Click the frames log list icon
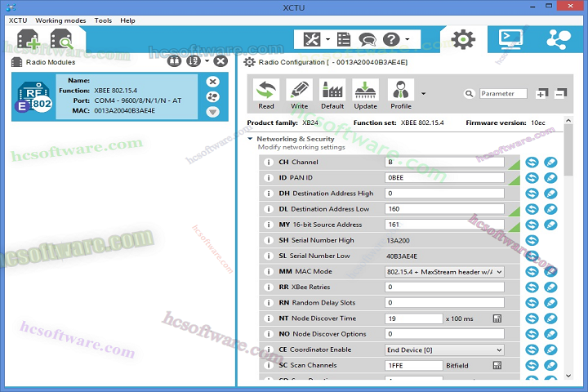 coord(344,39)
